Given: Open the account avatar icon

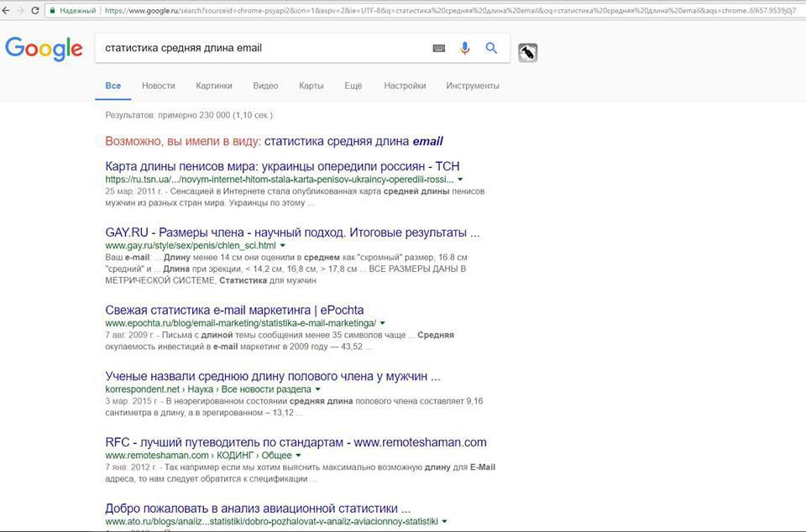Looking at the screenshot, I should point(528,52).
